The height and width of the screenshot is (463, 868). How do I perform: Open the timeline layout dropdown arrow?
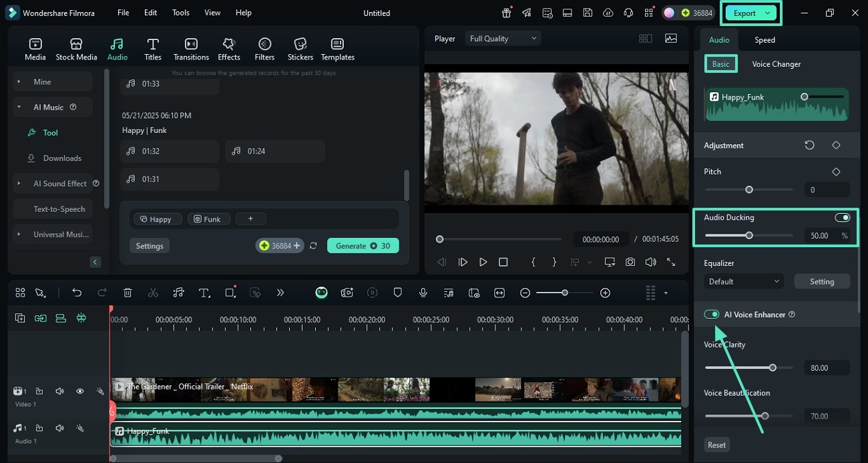pos(666,293)
